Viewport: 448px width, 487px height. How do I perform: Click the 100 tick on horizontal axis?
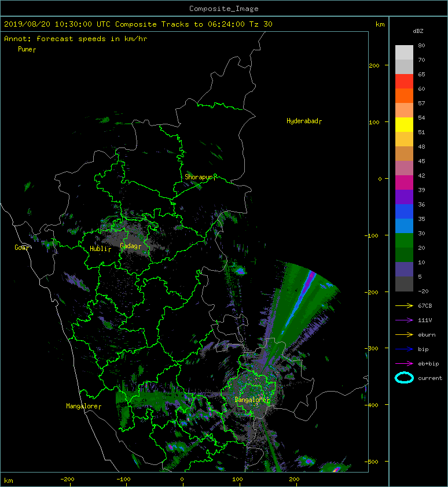(237, 479)
